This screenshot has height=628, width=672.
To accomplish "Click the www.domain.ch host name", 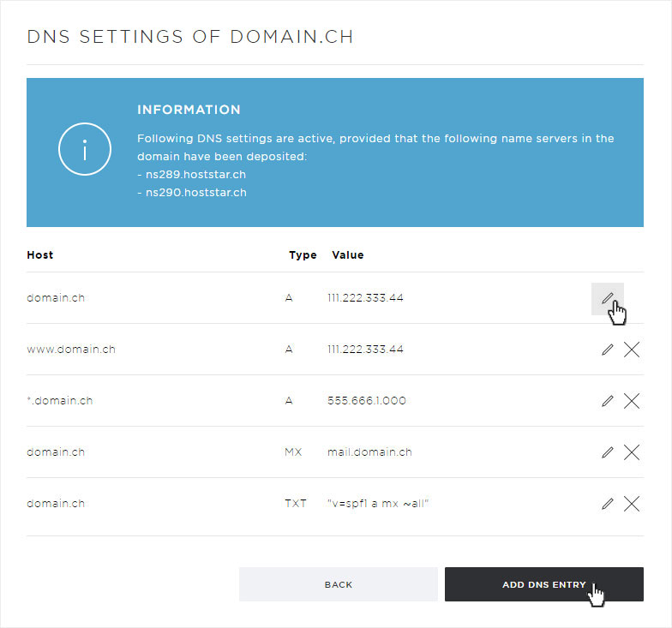I will click(x=71, y=350).
